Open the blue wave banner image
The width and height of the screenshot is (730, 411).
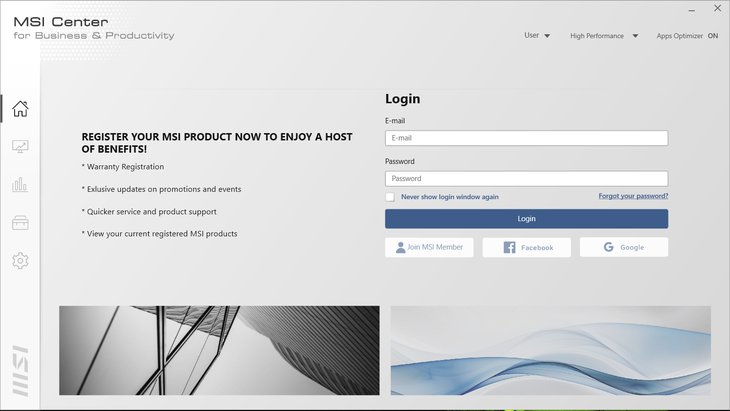pos(550,350)
